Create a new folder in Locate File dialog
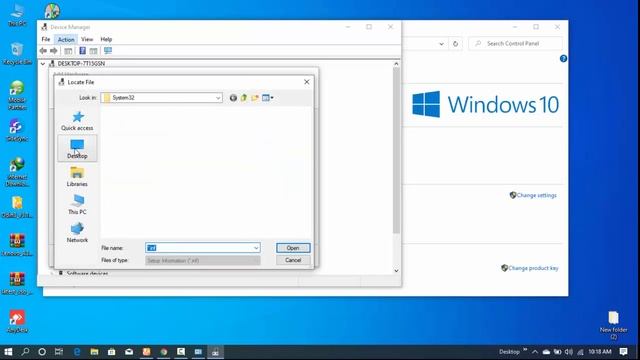The height and width of the screenshot is (360, 640). click(255, 98)
